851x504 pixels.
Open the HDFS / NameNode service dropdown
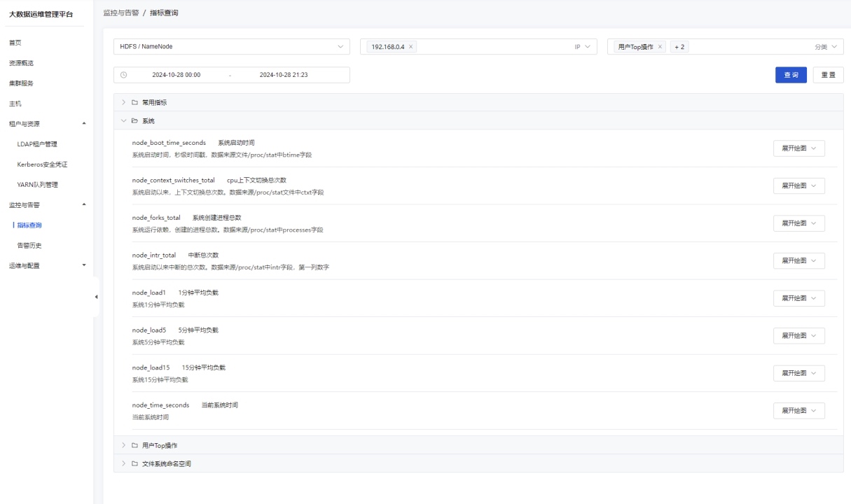231,47
